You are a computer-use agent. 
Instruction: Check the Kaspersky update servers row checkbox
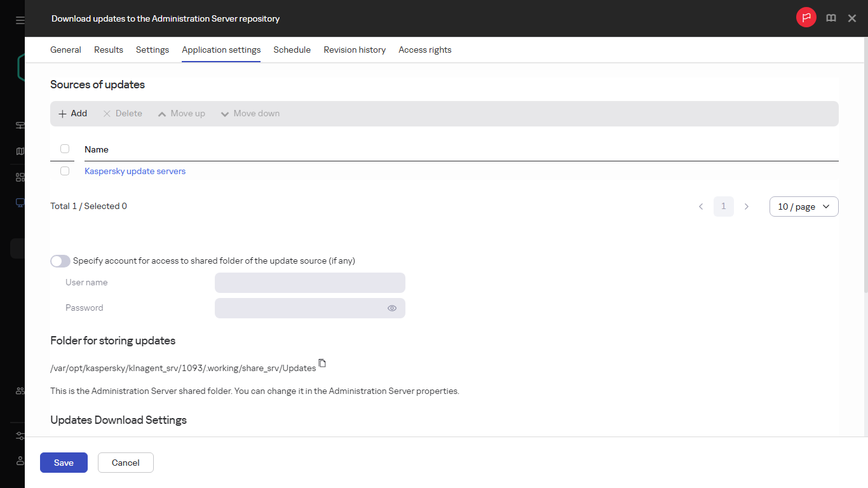[x=64, y=171]
